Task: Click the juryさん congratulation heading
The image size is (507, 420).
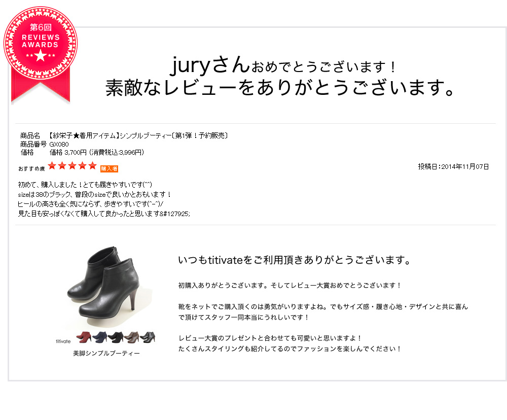Action: click(283, 65)
